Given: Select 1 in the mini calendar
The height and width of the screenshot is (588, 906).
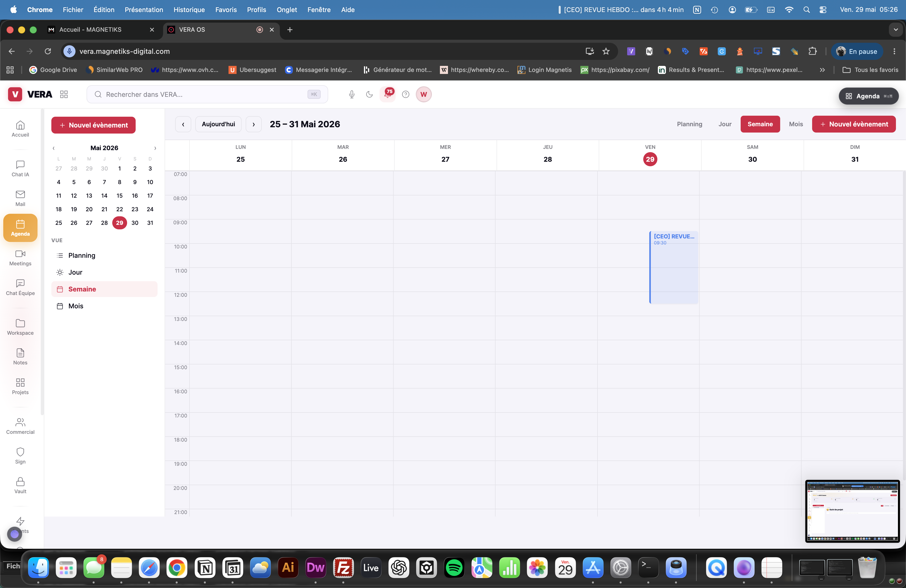Looking at the screenshot, I should pyautogui.click(x=120, y=169).
